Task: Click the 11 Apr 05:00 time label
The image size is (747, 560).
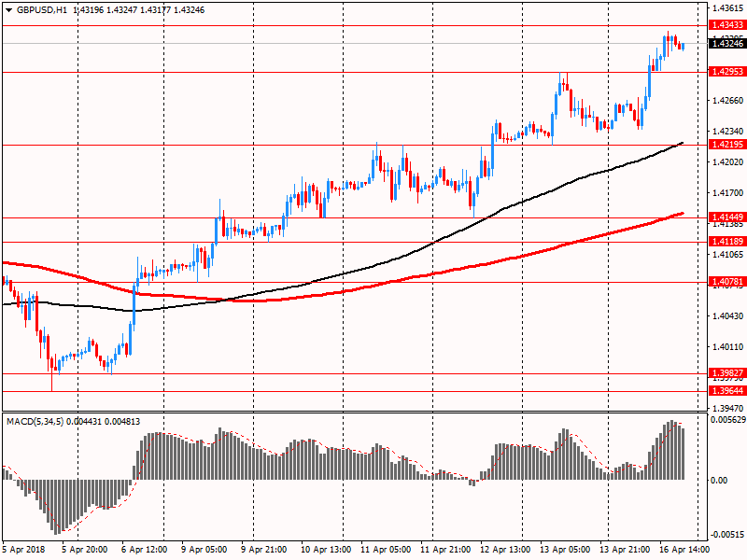Action: click(x=386, y=550)
